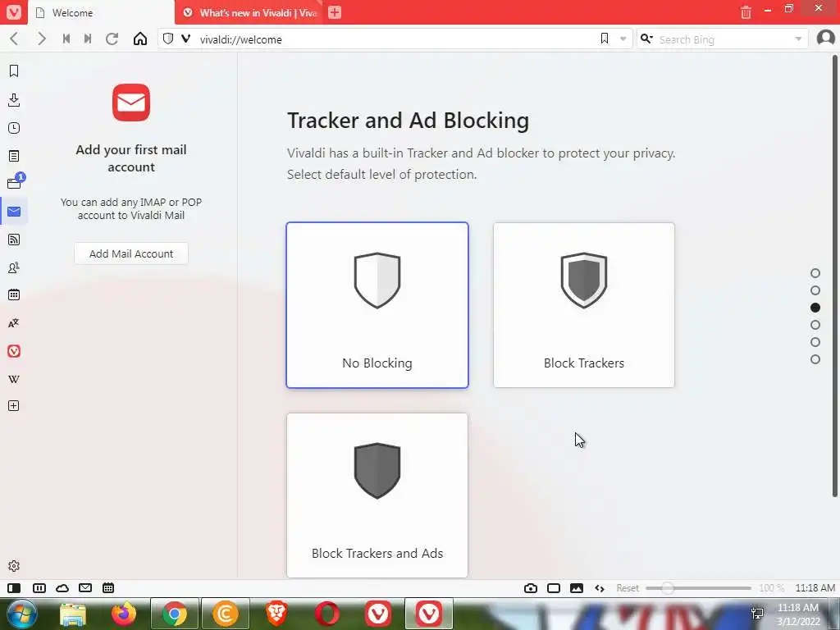
Task: Click the rewind history button
Action: click(66, 39)
